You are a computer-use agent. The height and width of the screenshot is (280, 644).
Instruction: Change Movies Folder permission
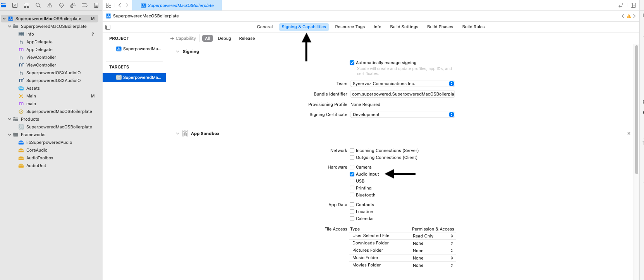click(x=433, y=265)
